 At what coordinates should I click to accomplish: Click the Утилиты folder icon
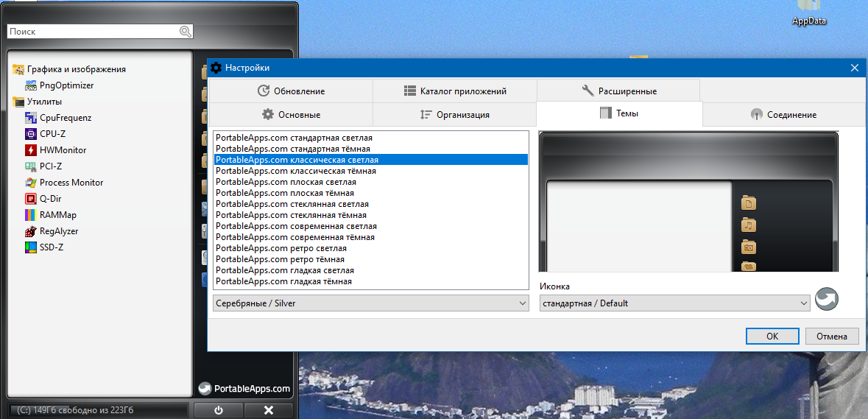tap(18, 102)
